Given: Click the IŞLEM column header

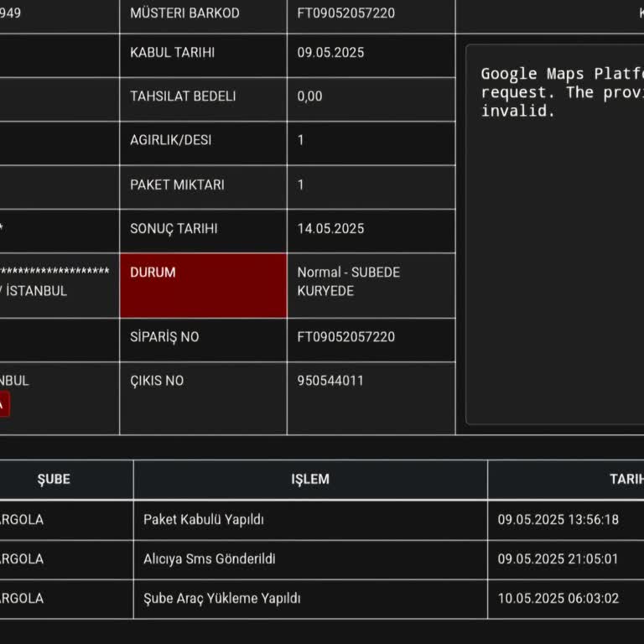Looking at the screenshot, I should 309,480.
